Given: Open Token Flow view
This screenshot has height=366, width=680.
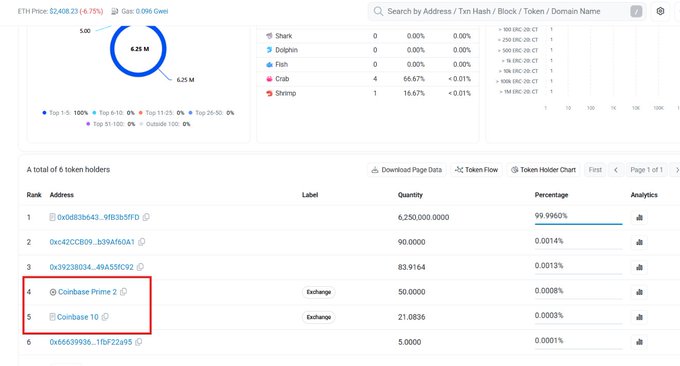Looking at the screenshot, I should click(476, 170).
